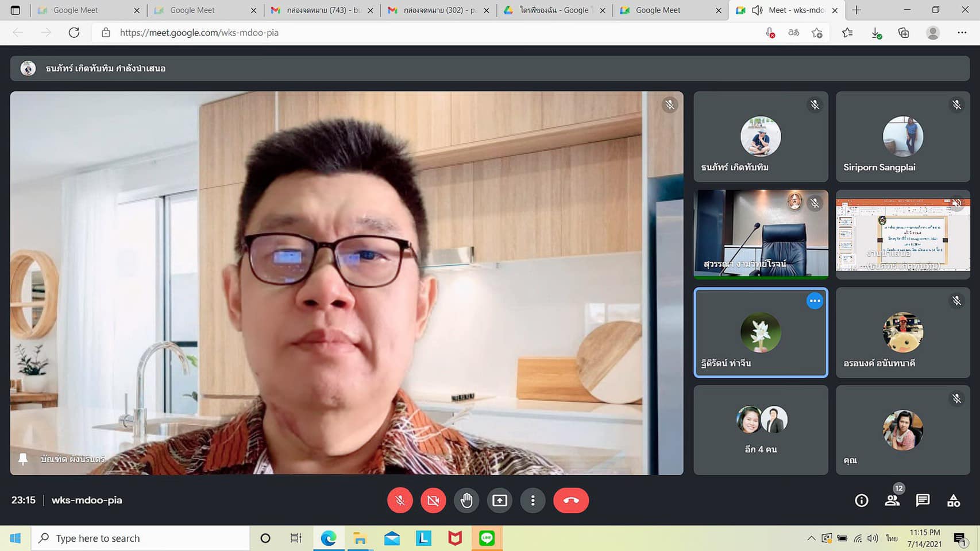Open the three-dot more options menu

pyautogui.click(x=533, y=500)
